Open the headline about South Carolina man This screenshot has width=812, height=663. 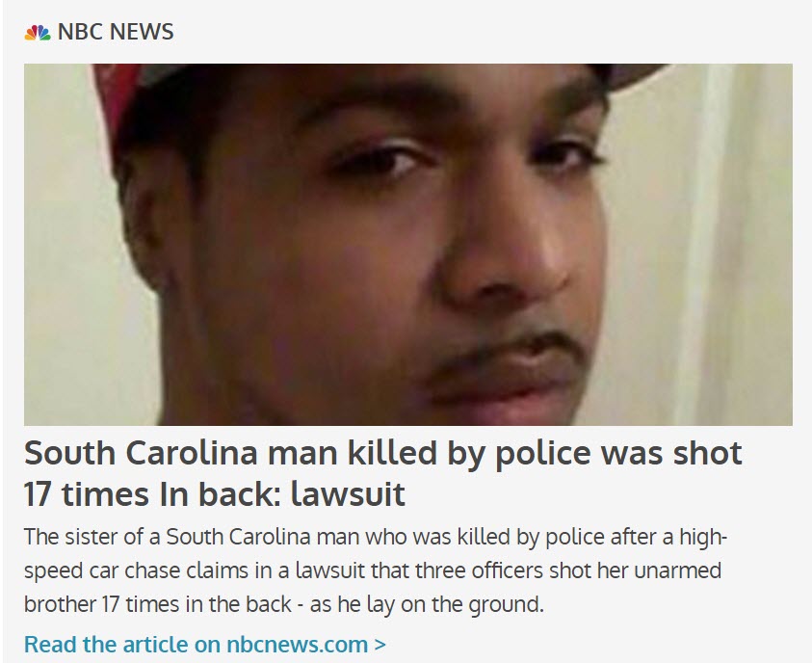pyautogui.click(x=383, y=473)
